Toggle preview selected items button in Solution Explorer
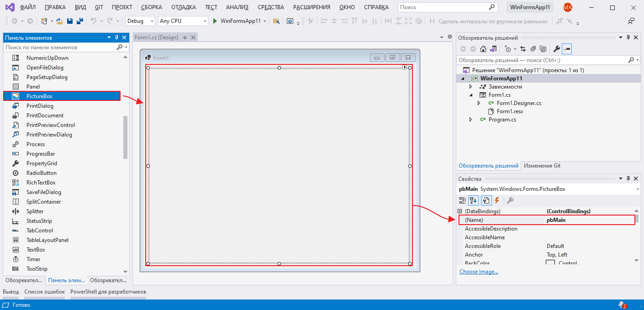Screen dimensions: 644x310 (x=567, y=49)
